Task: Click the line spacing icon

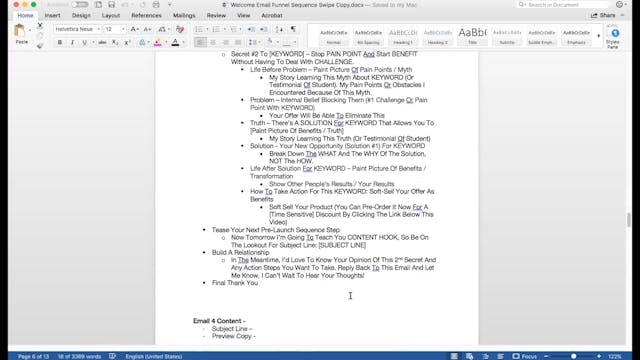Action: pos(252,42)
